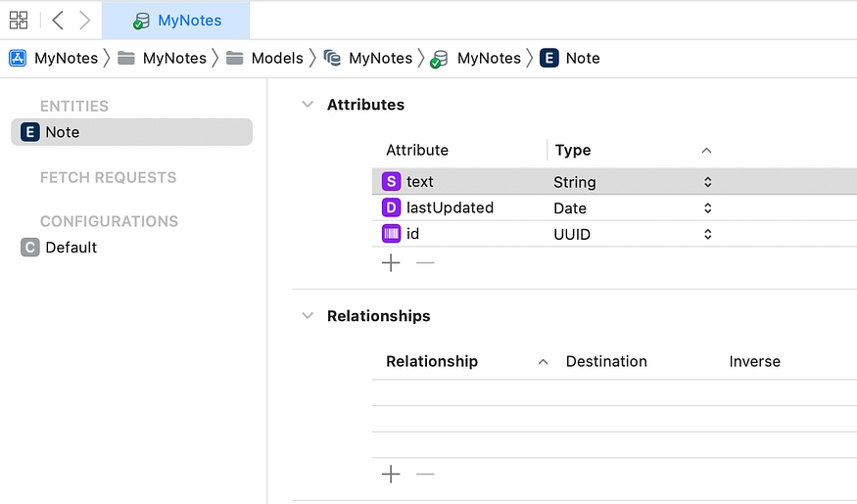
Task: Add a new attribute with plus button
Action: tap(391, 263)
